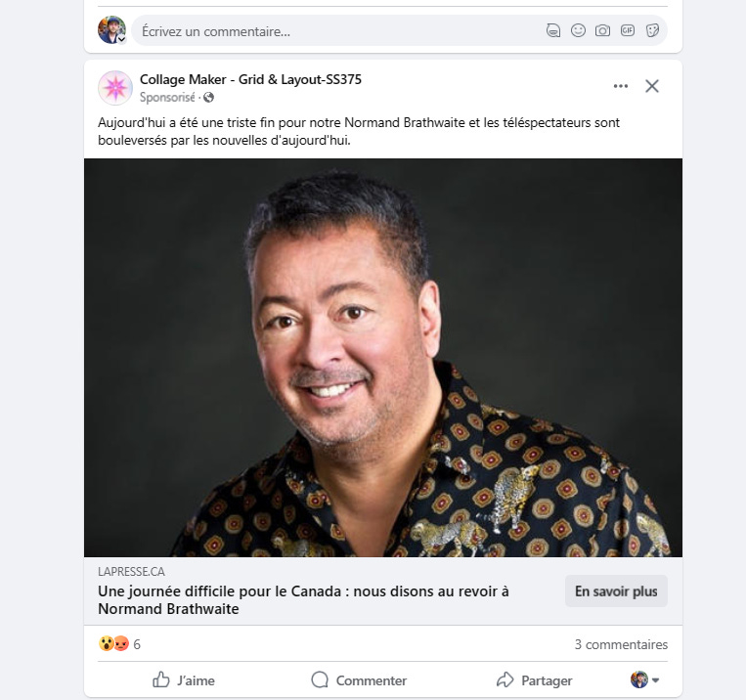Open the Collage Maker - Grid & Layout-SS375 page
Image resolution: width=746 pixels, height=700 pixels.
[x=250, y=79]
